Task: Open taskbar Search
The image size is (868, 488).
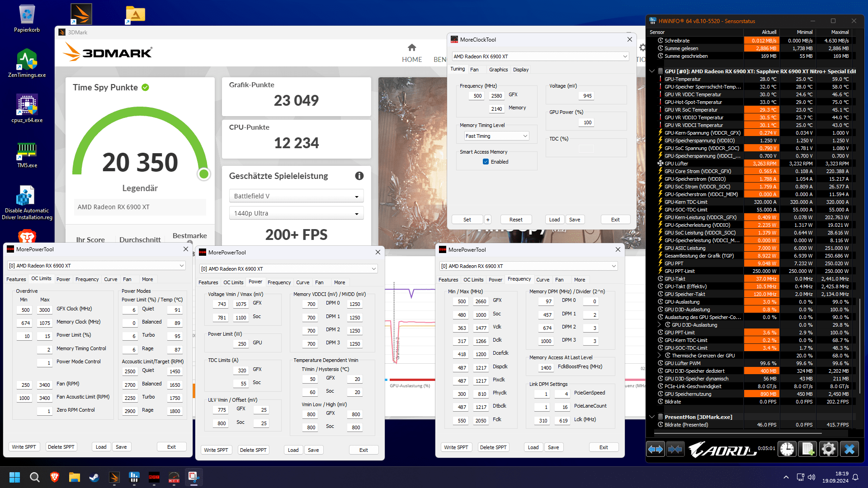Action: [34, 477]
